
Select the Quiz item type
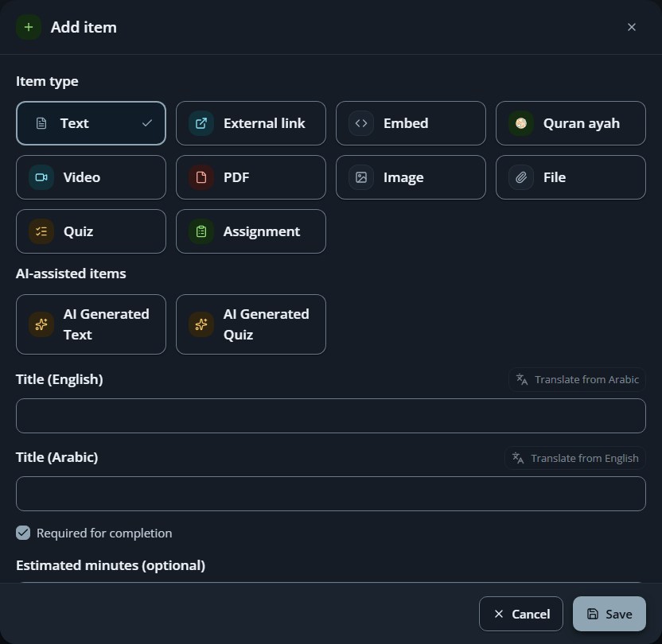click(x=91, y=231)
